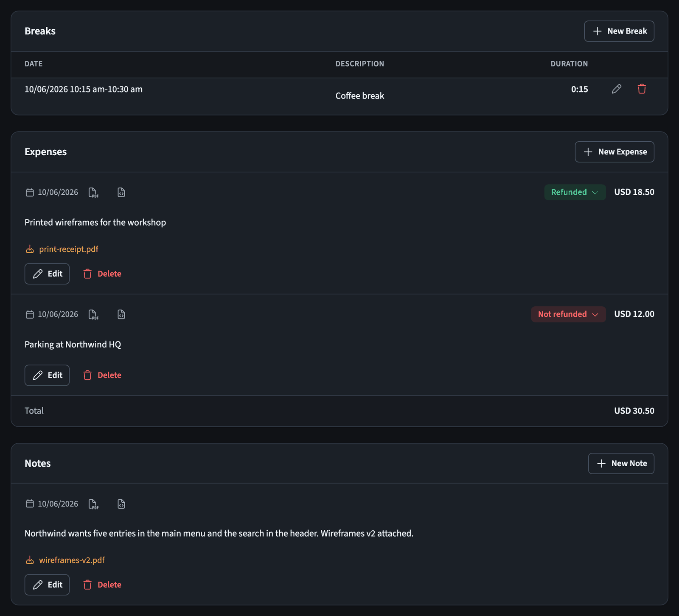Click the Northwind wants five entries note text
The image size is (679, 616).
click(x=219, y=534)
